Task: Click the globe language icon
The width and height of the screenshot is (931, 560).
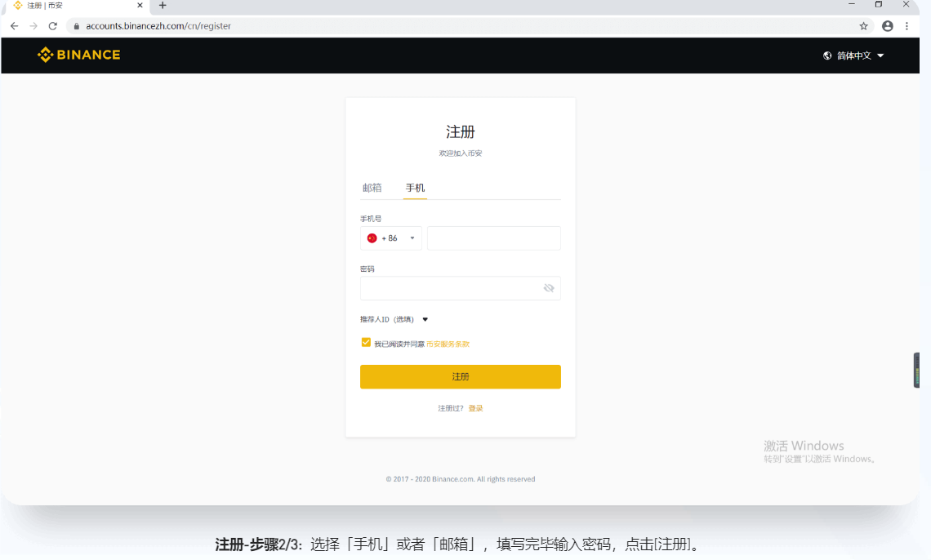Action: [827, 56]
